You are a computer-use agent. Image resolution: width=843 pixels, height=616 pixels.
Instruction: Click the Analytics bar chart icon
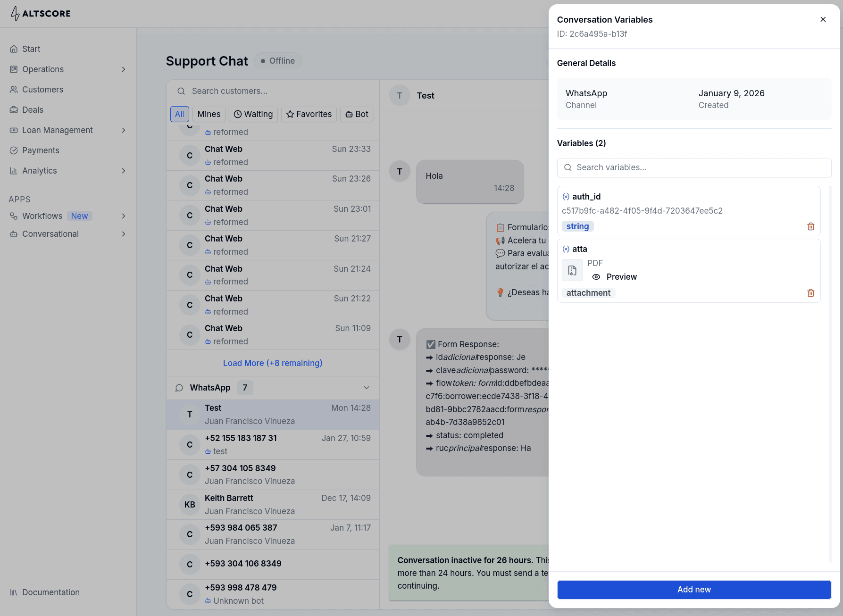[14, 171]
